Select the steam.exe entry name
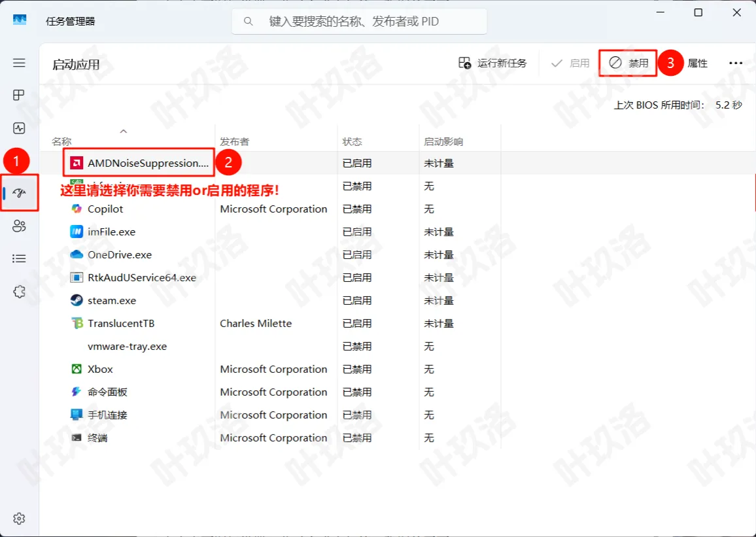Viewport: 756px width, 537px height. pos(112,300)
